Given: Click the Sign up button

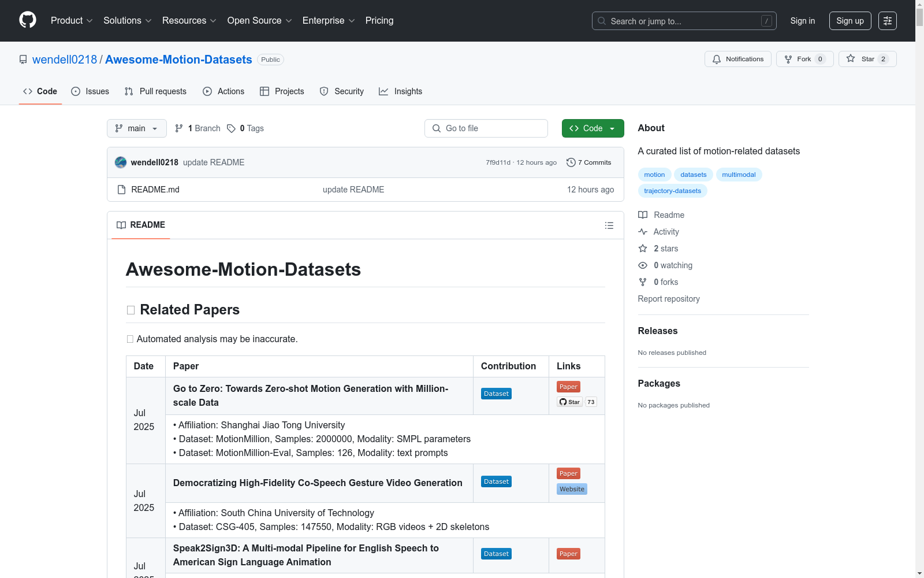Looking at the screenshot, I should click(850, 21).
